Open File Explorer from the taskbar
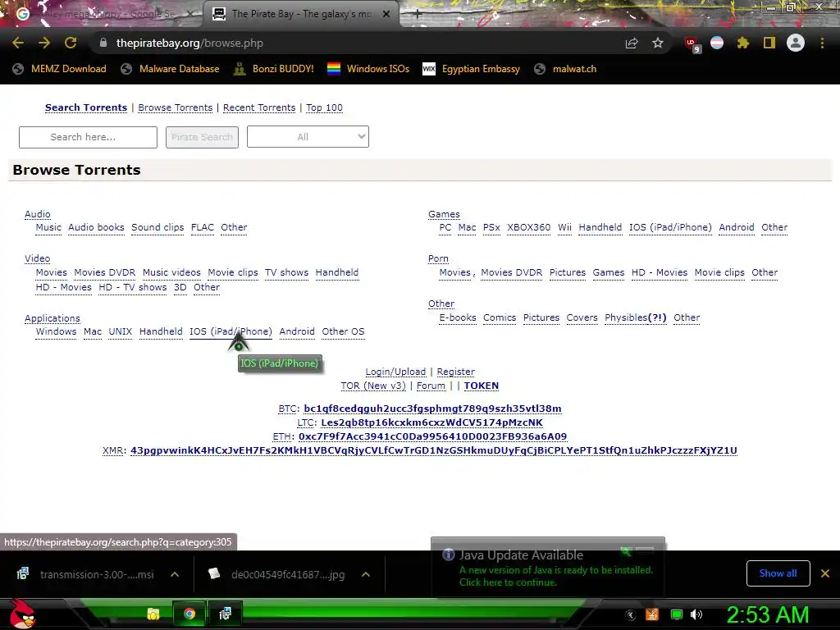 click(x=153, y=614)
